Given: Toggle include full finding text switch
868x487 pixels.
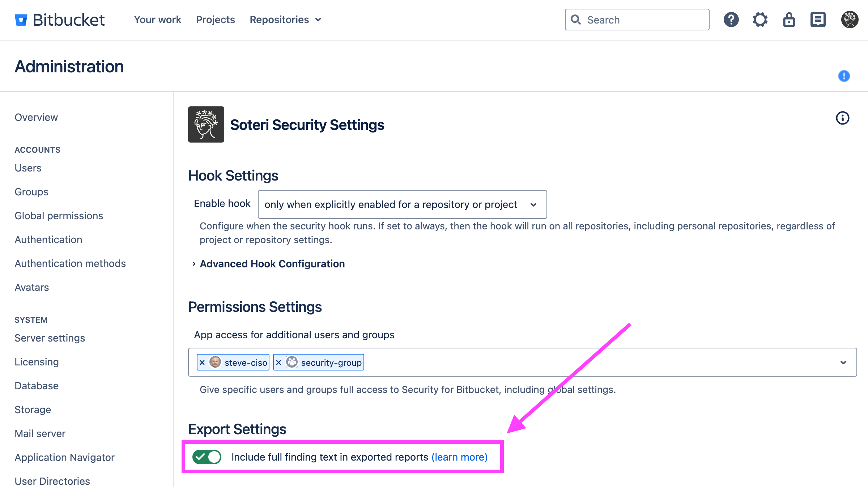Looking at the screenshot, I should coord(207,457).
